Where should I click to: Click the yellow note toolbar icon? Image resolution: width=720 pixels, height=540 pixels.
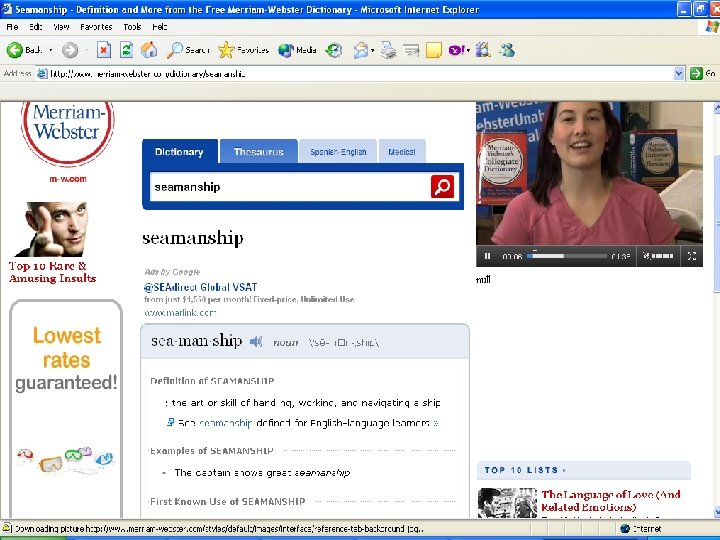(x=434, y=50)
